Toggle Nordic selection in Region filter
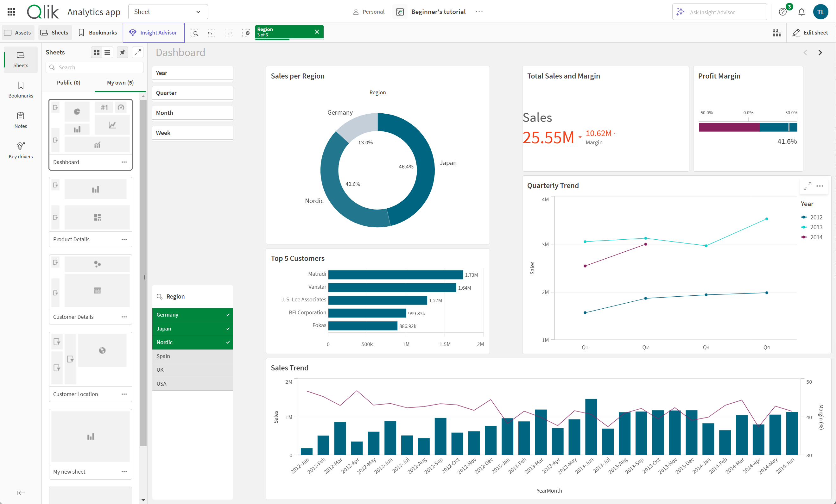Viewport: 836px width, 504px height. 193,342
